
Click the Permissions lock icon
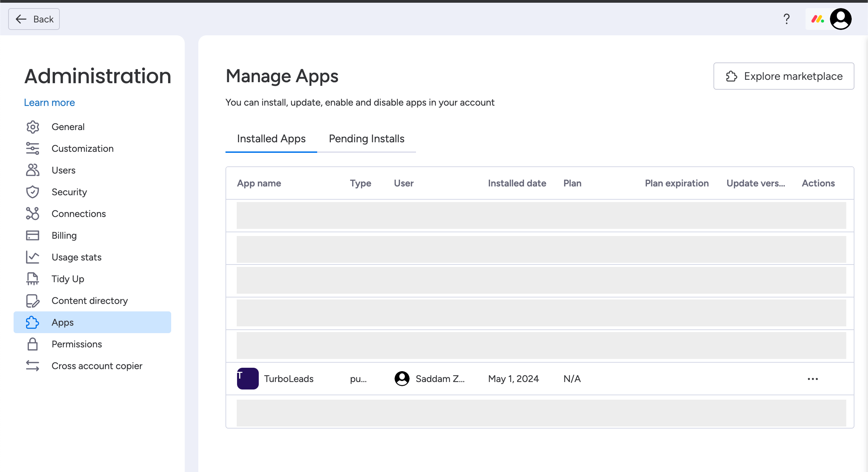(33, 344)
